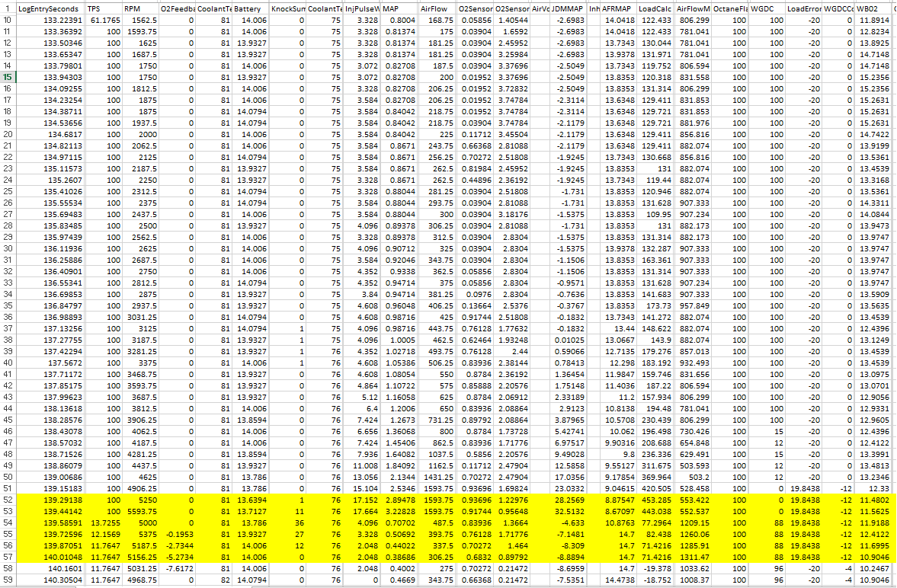
Task: Click the O2Feedback cell showing -7.6172
Action: (178, 567)
